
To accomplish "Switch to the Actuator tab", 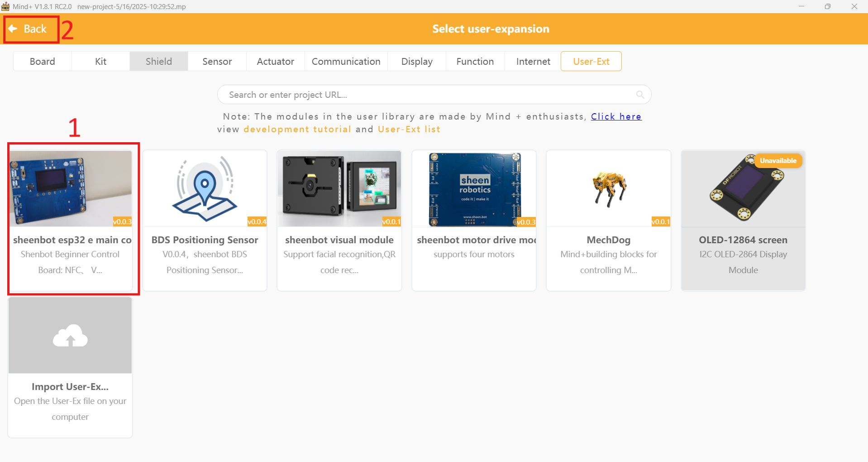I will (x=276, y=61).
